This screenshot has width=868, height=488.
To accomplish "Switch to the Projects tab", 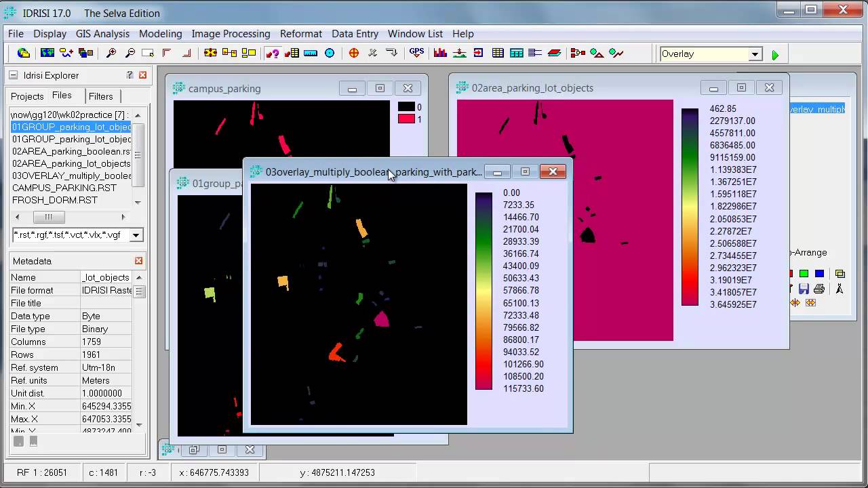I will pyautogui.click(x=27, y=96).
